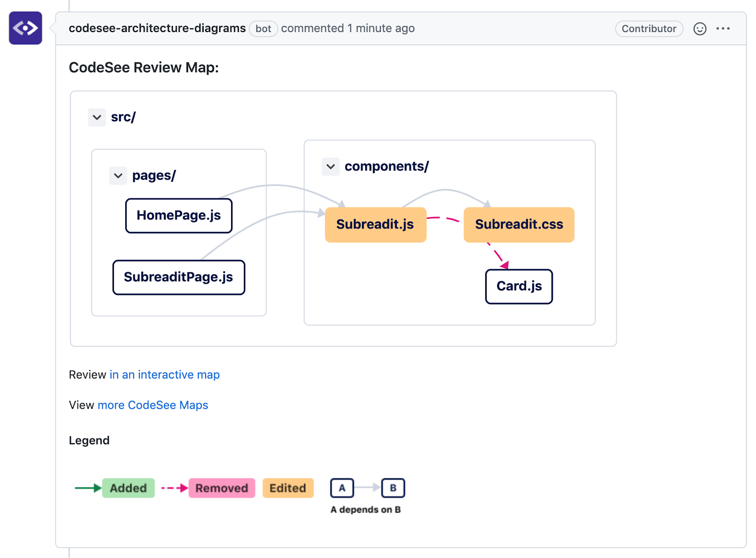Image resolution: width=756 pixels, height=558 pixels.
Task: Click the comment timestamp '1 minute ago'
Action: [x=381, y=28]
